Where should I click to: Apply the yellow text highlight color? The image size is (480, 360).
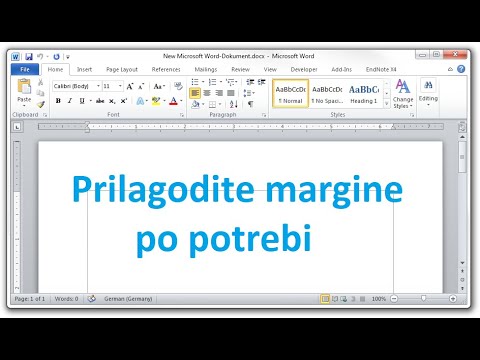pyautogui.click(x=156, y=101)
